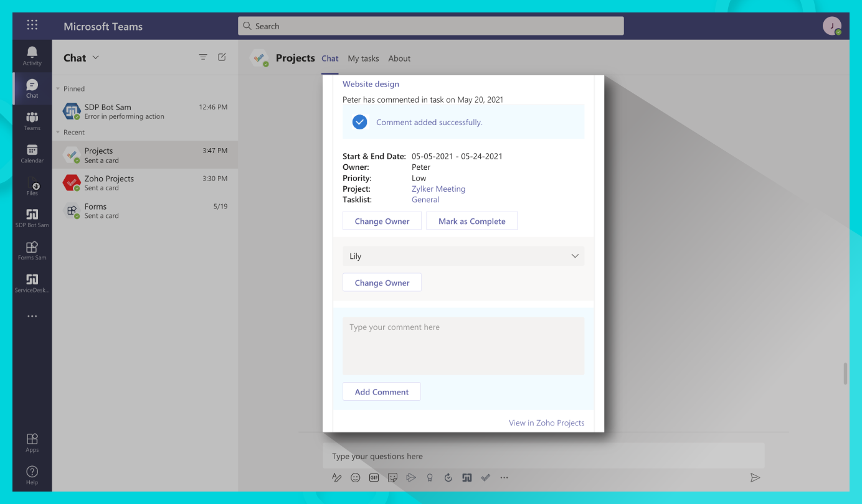The image size is (862, 504).
Task: Open the emoji picker icon
Action: pos(356,478)
